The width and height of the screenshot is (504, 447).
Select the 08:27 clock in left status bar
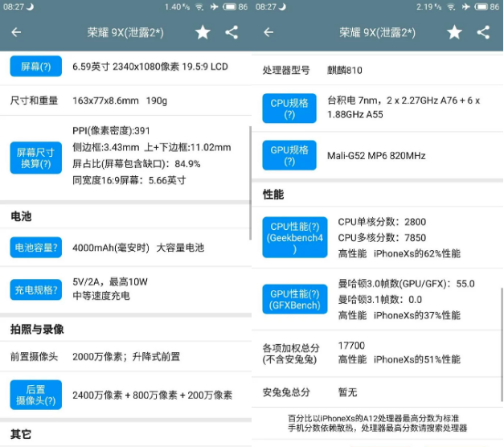coord(14,6)
